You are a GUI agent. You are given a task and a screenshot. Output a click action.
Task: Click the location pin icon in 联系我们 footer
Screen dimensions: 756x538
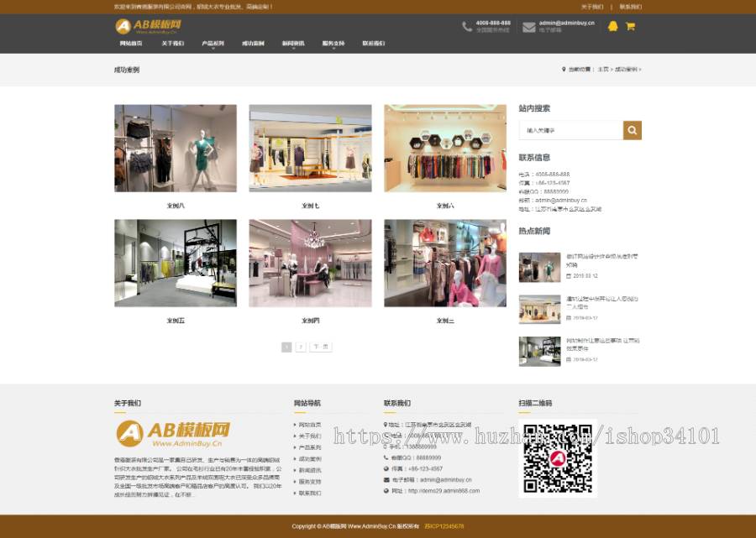pos(386,424)
